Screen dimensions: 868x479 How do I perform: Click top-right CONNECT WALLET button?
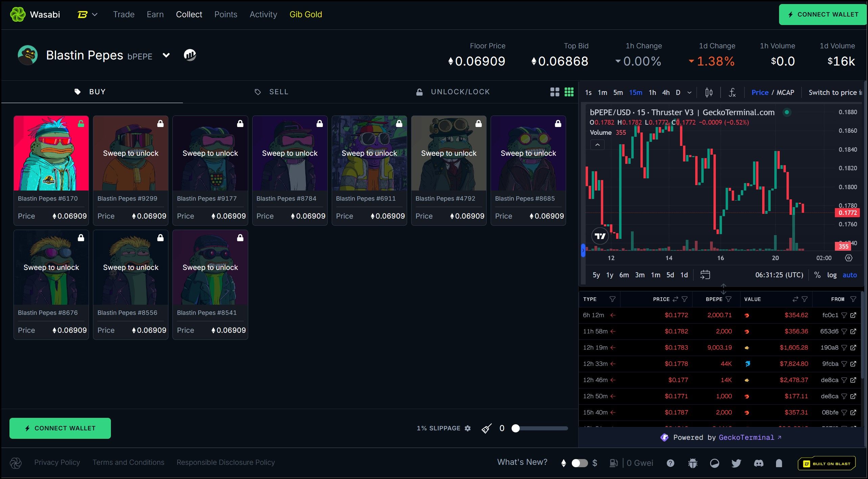823,15
